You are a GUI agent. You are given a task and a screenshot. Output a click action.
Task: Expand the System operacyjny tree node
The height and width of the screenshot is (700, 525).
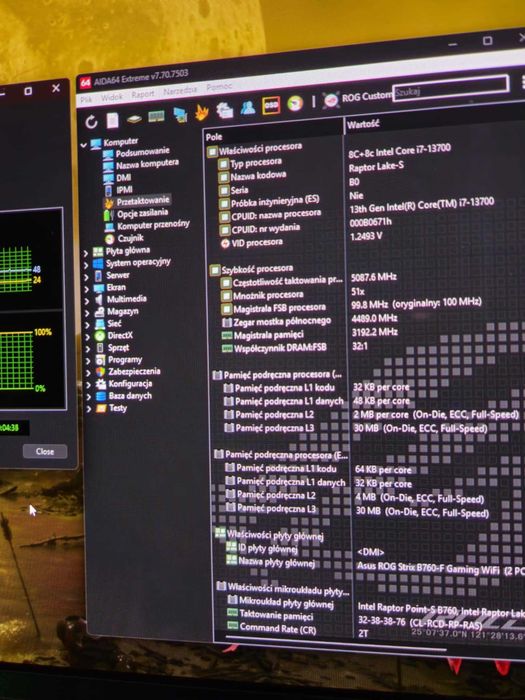[x=86, y=265]
